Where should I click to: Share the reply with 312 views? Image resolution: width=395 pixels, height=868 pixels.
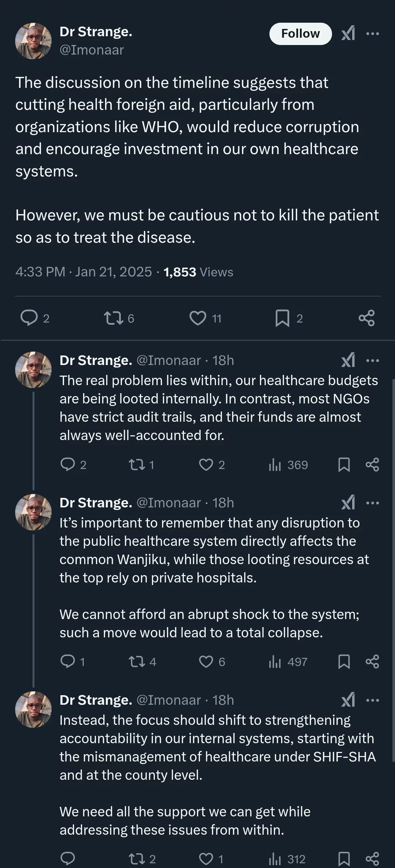372,858
